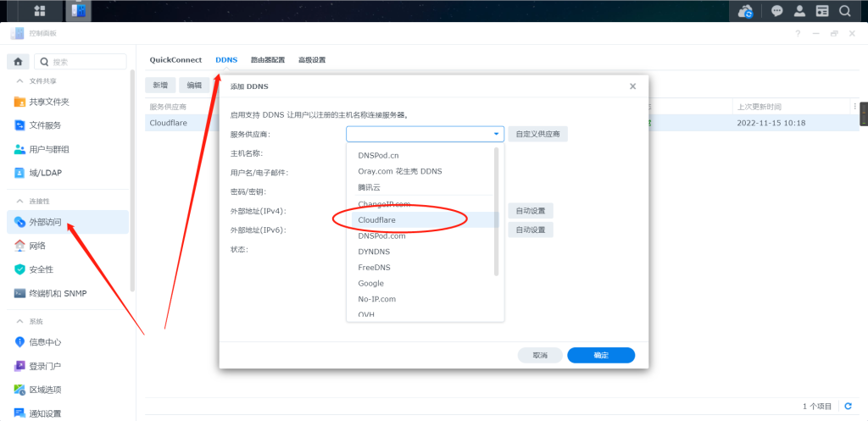Switch to 高级设置 tab
This screenshot has height=421, width=868.
(x=312, y=60)
